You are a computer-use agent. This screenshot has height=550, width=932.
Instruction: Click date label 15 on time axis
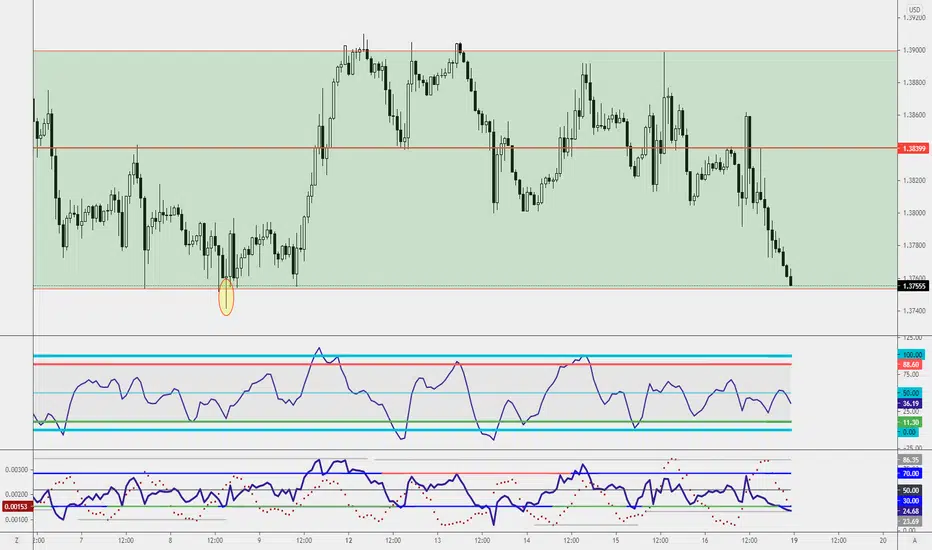click(616, 540)
